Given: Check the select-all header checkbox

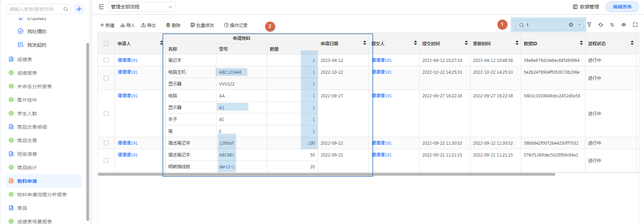Looking at the screenshot, I should [x=106, y=44].
